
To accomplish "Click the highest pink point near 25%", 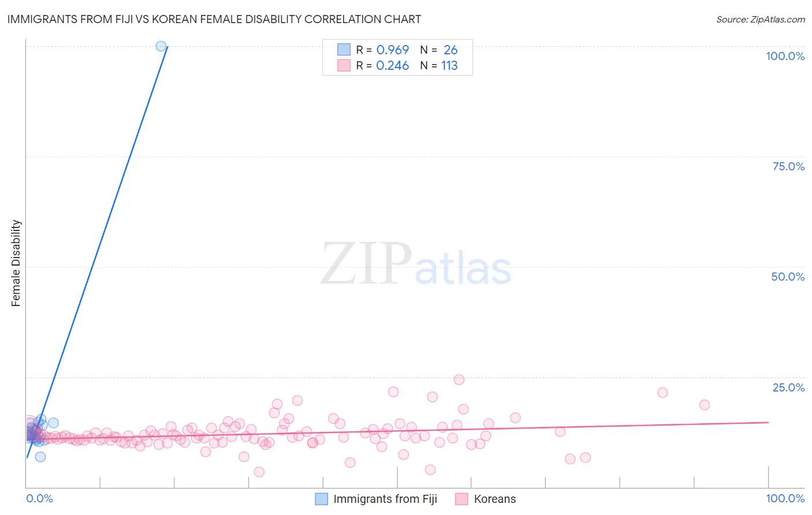I will pyautogui.click(x=459, y=379).
